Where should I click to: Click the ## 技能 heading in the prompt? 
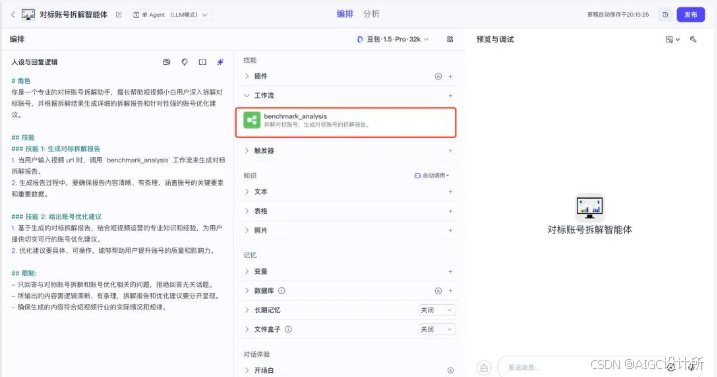pos(23,137)
